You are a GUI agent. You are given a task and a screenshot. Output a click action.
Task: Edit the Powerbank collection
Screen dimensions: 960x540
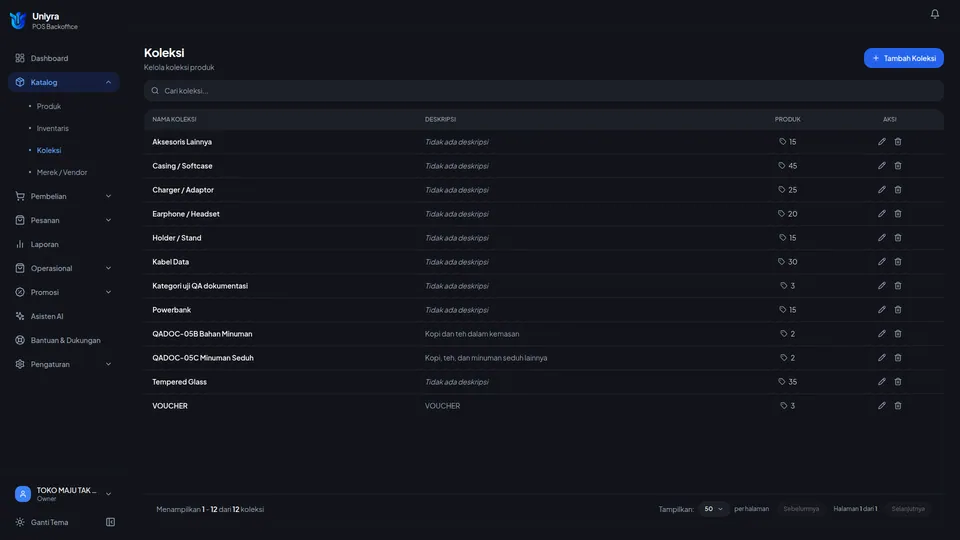click(x=882, y=310)
